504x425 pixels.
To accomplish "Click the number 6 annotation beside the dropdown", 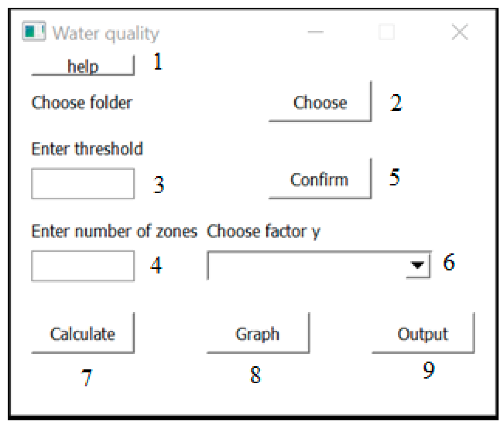I will pos(449,262).
